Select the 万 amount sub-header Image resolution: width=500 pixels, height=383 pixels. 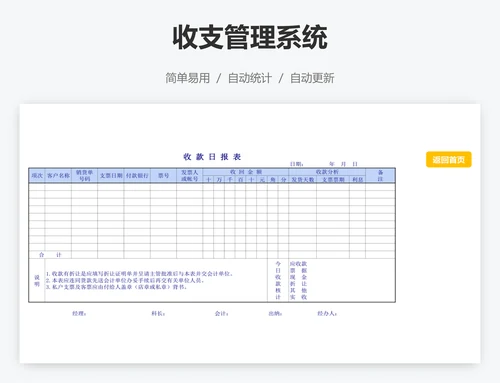tap(219, 180)
